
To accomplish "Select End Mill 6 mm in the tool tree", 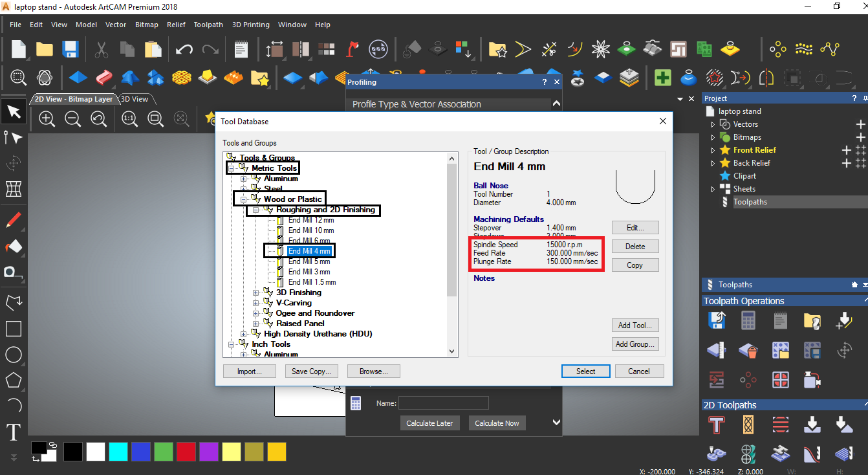I will click(309, 241).
